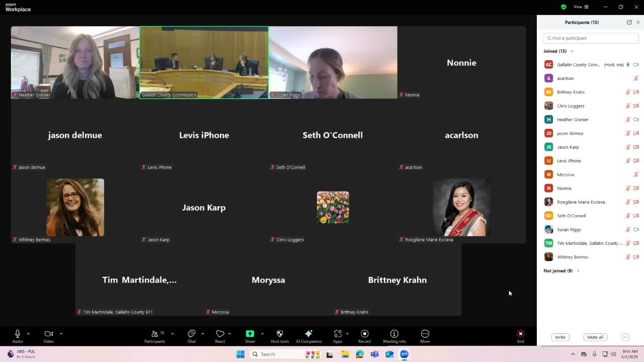Image resolution: width=644 pixels, height=362 pixels.
Task: Open the Windows Start menu
Action: [x=240, y=354]
